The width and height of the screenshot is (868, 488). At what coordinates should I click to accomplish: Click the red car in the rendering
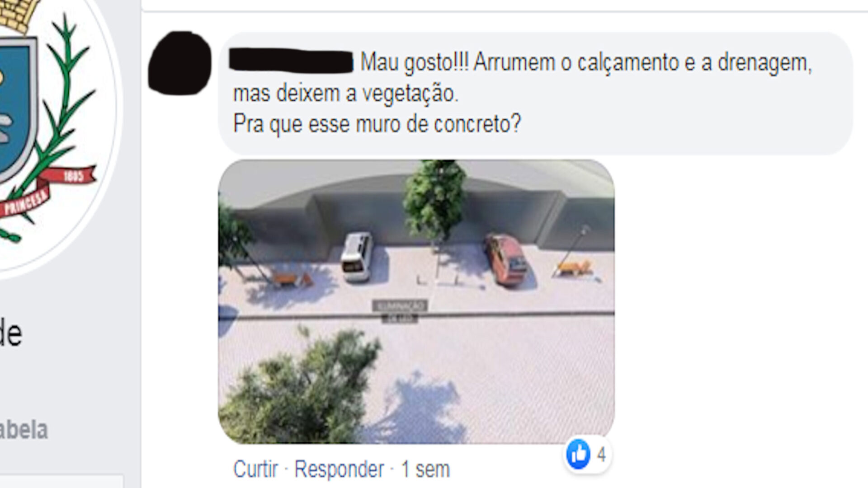pos(505,259)
